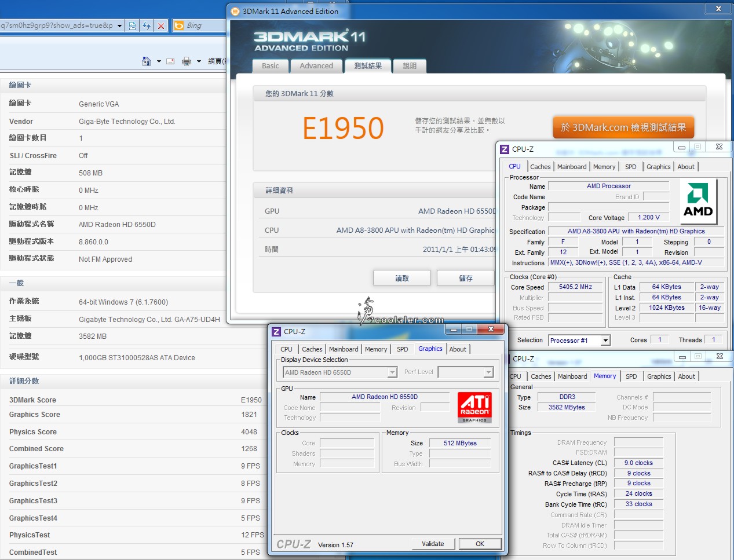Open Graphics tab in the CPU-Z processor window

point(659,167)
